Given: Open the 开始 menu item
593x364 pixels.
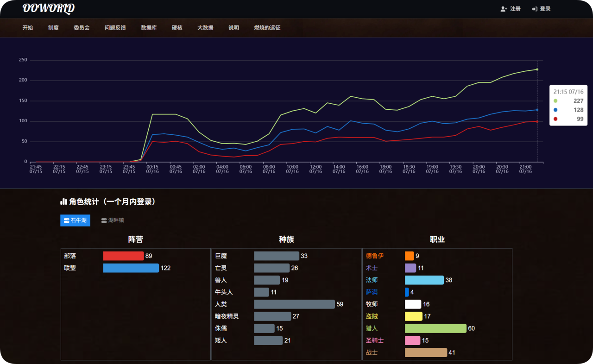Looking at the screenshot, I should point(28,28).
